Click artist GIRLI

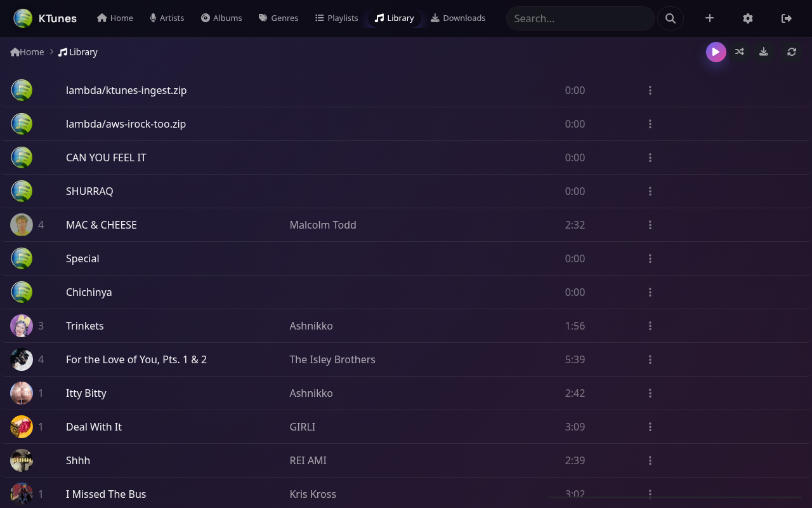[303, 427]
